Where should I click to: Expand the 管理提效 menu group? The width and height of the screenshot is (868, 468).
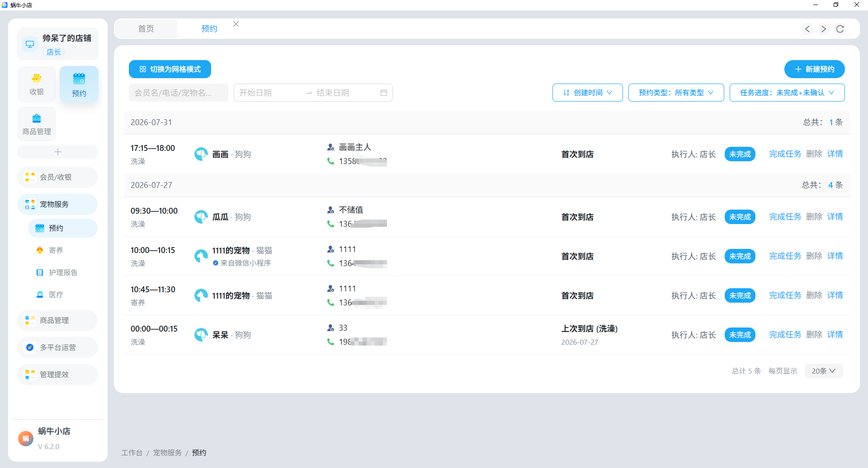tap(58, 374)
